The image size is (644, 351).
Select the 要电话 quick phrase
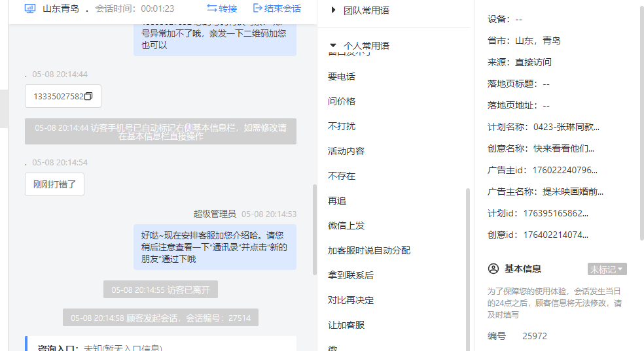click(341, 76)
